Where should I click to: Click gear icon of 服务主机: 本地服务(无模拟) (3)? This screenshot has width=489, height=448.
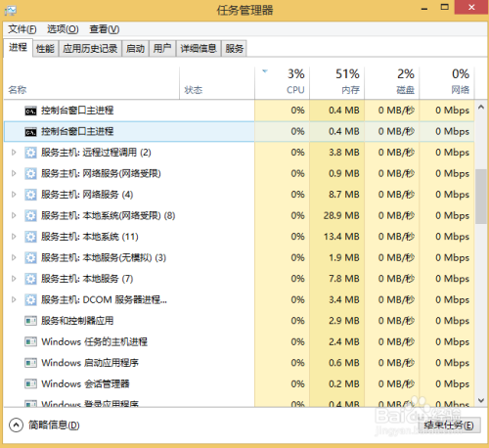coord(30,258)
